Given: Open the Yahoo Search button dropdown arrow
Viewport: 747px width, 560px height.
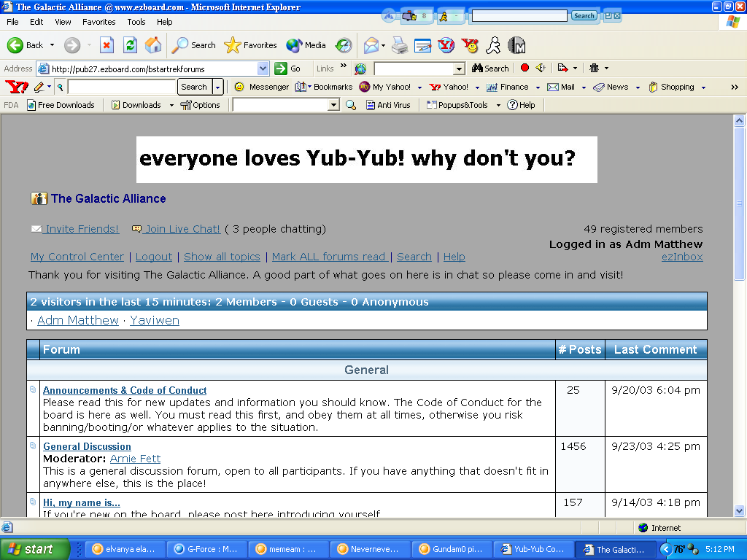Looking at the screenshot, I should (x=217, y=87).
